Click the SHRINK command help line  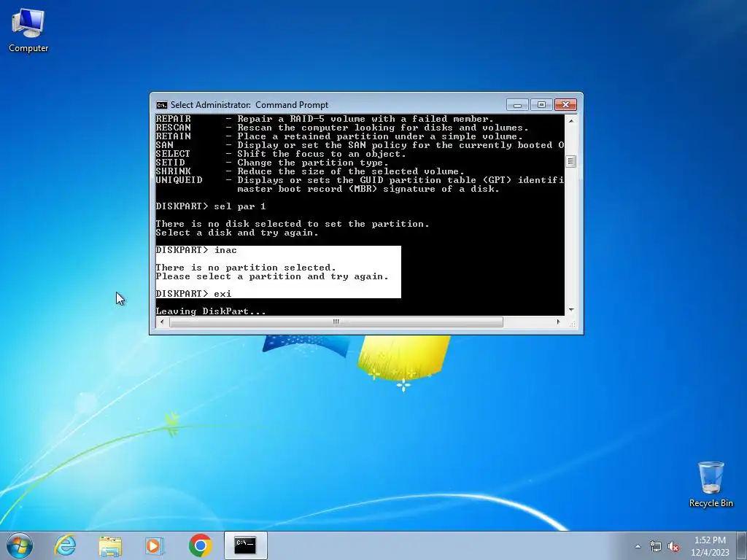[309, 171]
